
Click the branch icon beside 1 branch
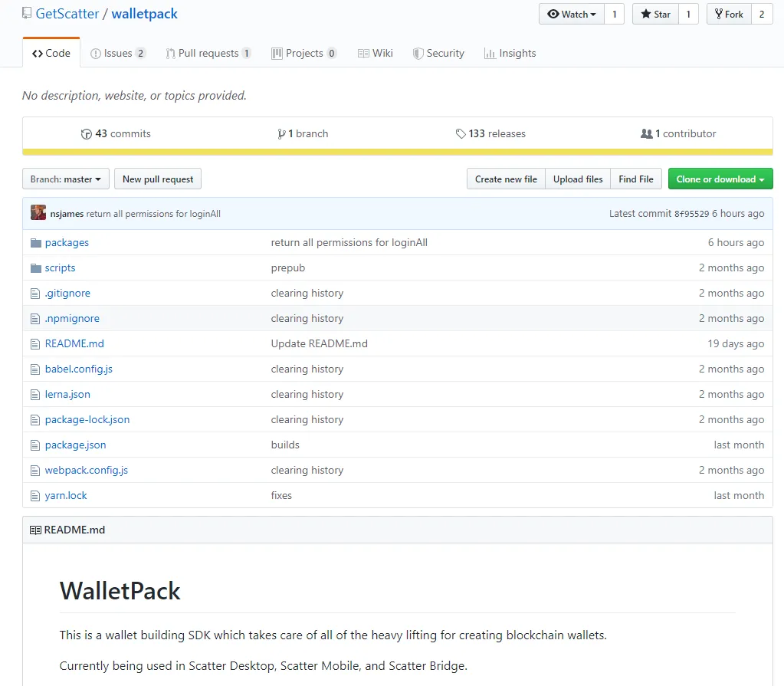point(281,134)
